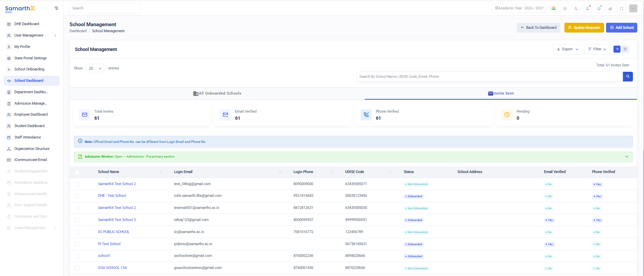Expand the Export dropdown
Viewport: 644px width, 276px height.
(x=567, y=49)
